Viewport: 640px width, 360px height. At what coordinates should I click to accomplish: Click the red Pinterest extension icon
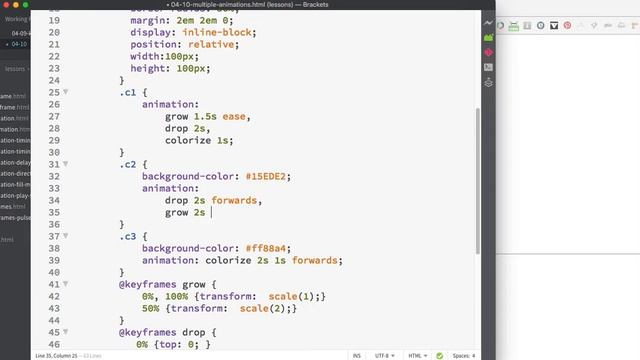pyautogui.click(x=567, y=25)
